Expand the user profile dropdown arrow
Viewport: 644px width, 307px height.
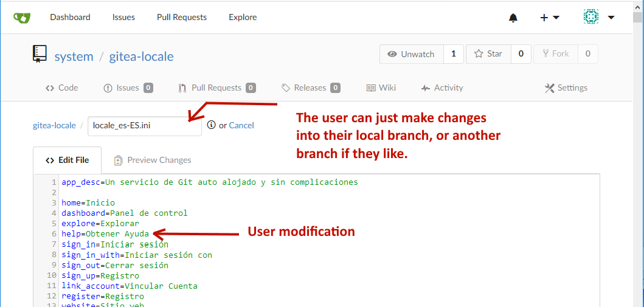(x=611, y=18)
